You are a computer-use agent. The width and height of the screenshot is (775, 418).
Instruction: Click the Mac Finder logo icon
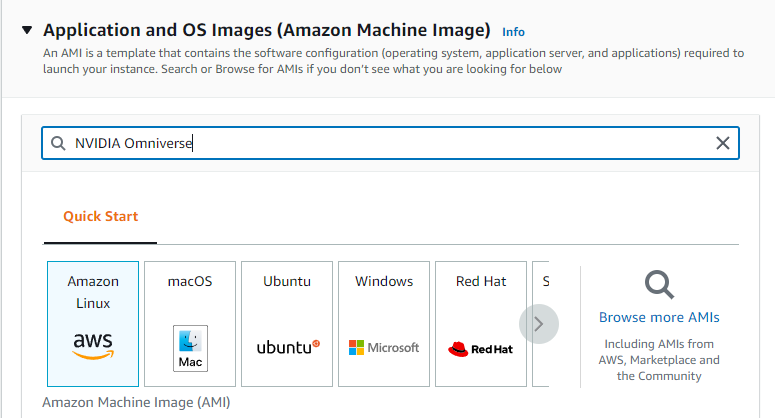pos(190,348)
